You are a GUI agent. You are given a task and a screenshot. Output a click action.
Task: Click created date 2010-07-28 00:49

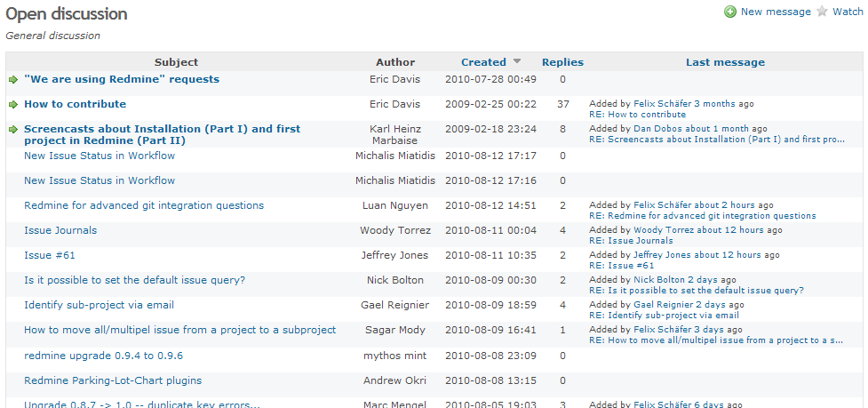490,79
